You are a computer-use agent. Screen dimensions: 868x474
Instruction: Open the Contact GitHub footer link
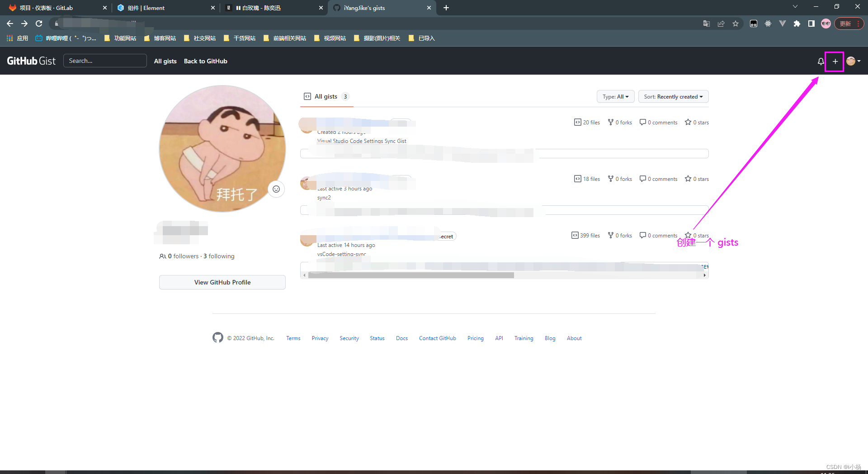[x=437, y=338]
